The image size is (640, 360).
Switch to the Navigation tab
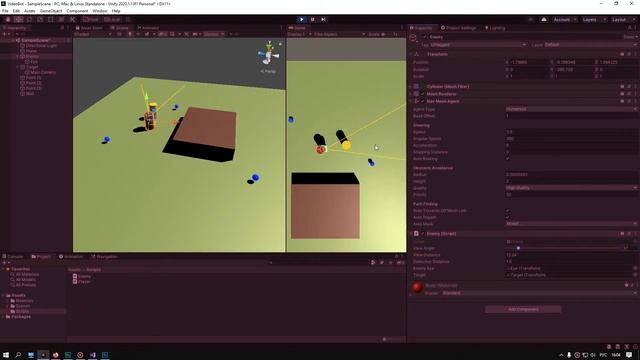tap(104, 256)
